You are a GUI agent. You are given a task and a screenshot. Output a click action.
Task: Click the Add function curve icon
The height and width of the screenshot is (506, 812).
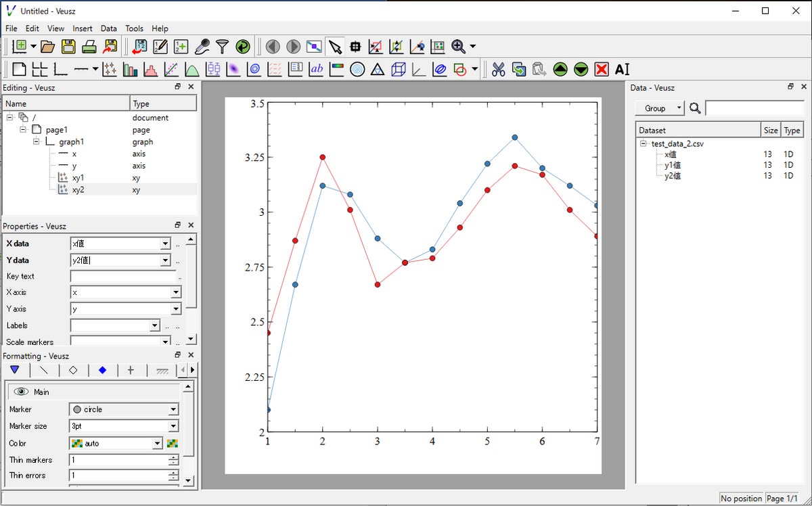point(192,69)
